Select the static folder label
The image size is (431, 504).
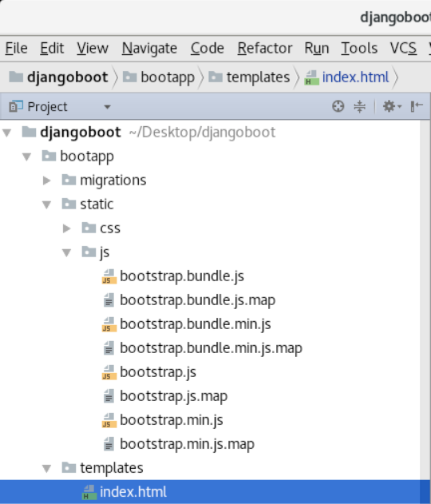click(x=97, y=204)
